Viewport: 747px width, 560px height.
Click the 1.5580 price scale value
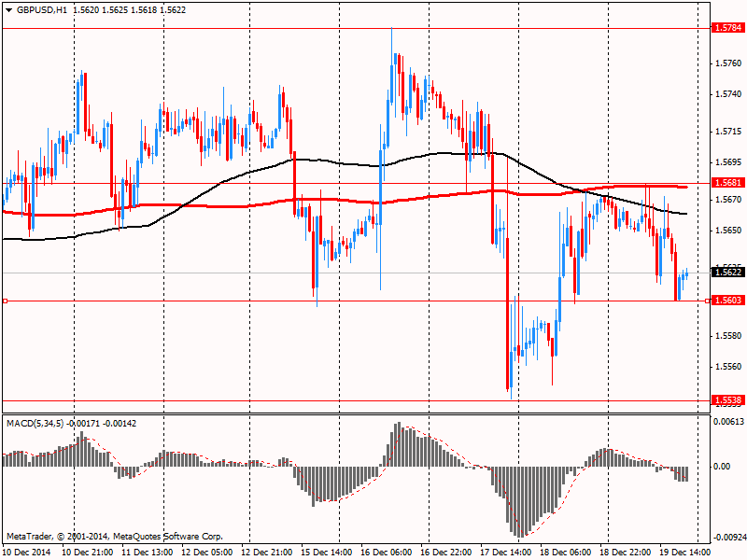[x=729, y=336]
